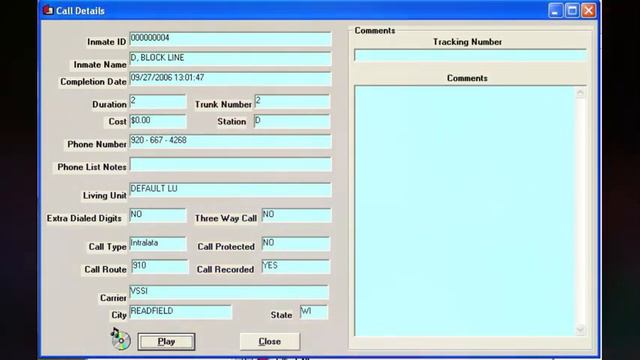Select the Call Protected field

coord(296,244)
